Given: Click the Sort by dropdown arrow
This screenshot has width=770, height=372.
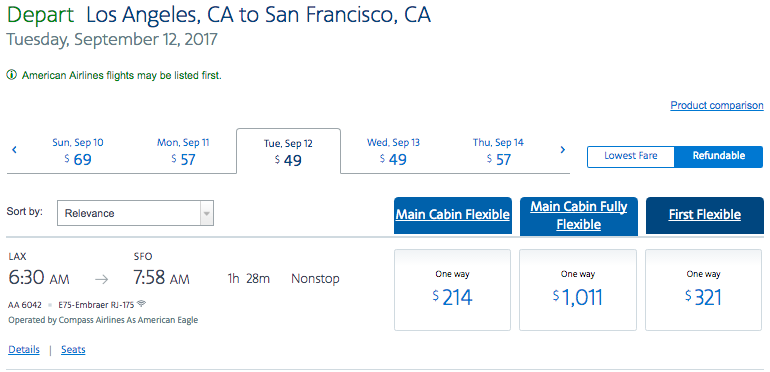Looking at the screenshot, I should pos(206,213).
